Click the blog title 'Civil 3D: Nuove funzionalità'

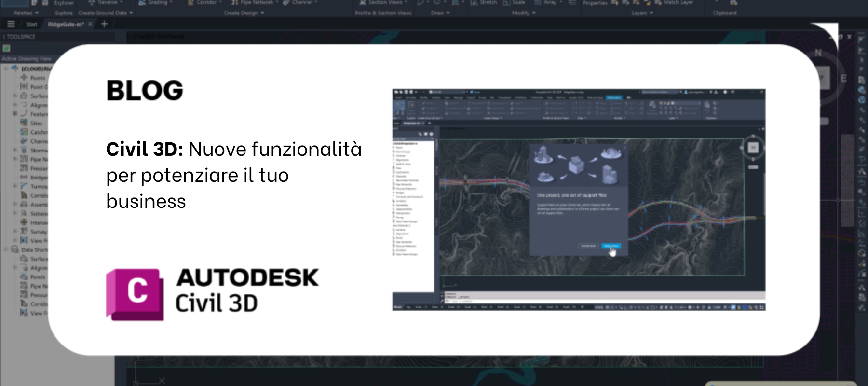[x=234, y=149]
